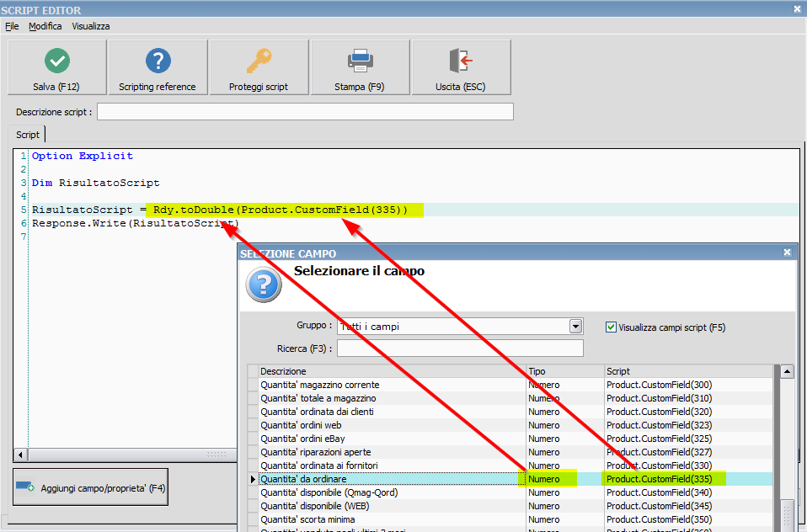This screenshot has height=532, width=807.
Task: Open the Scripting reference help button
Action: click(158, 67)
